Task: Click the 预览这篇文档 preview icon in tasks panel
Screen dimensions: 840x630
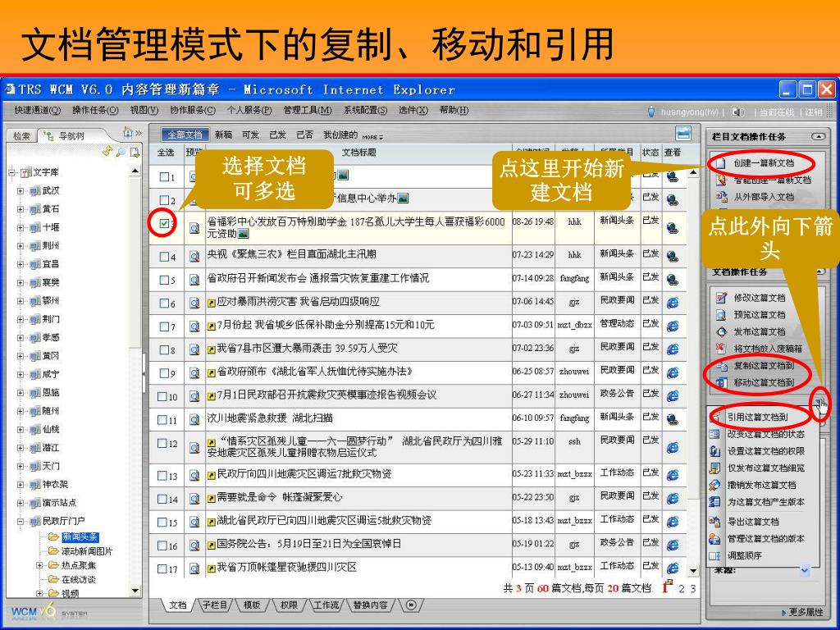Action: [722, 314]
